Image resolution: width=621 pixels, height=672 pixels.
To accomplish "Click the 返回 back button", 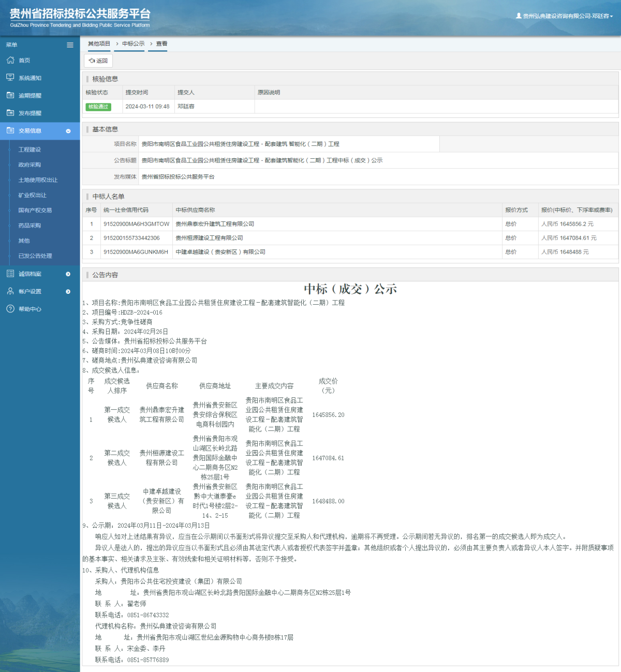I will [98, 61].
